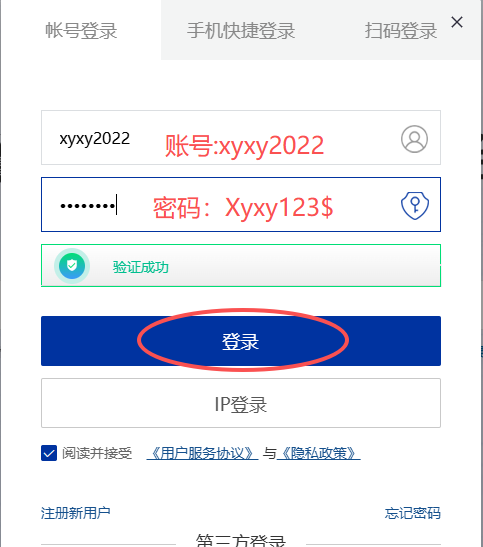Open the 扫码登录 tab
Viewport: 483px width, 547px height.
pyautogui.click(x=401, y=30)
